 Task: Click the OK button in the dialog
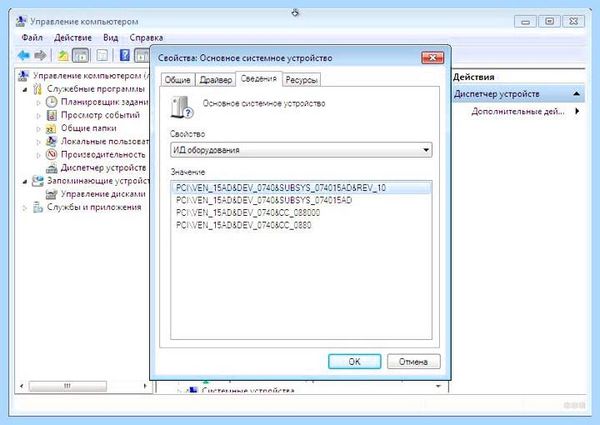tap(354, 361)
